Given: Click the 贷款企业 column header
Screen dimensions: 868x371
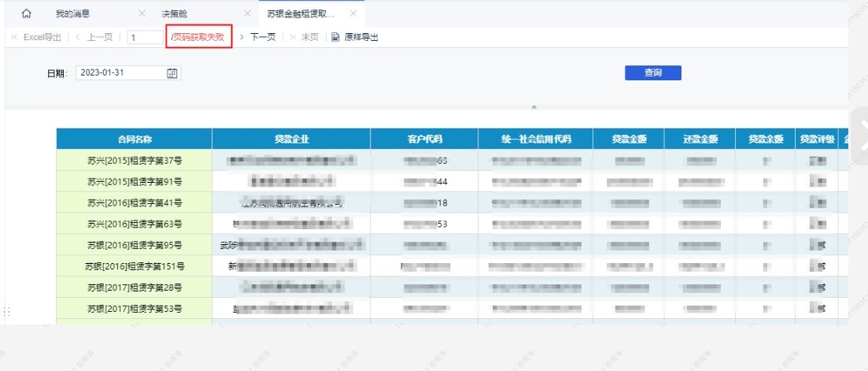Looking at the screenshot, I should point(291,139).
